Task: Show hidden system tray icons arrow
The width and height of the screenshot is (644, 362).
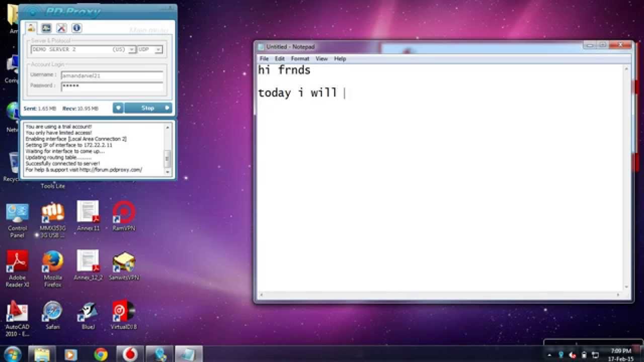Action: [549, 354]
